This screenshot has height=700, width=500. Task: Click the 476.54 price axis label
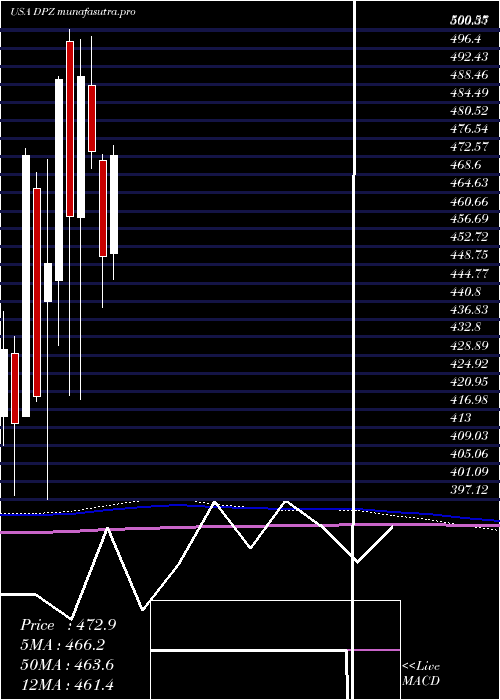(x=469, y=129)
